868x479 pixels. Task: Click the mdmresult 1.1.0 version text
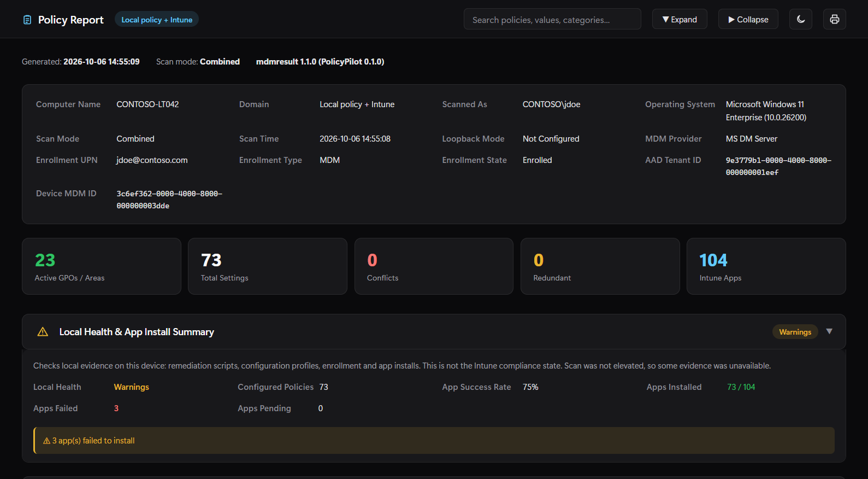pyautogui.click(x=320, y=62)
